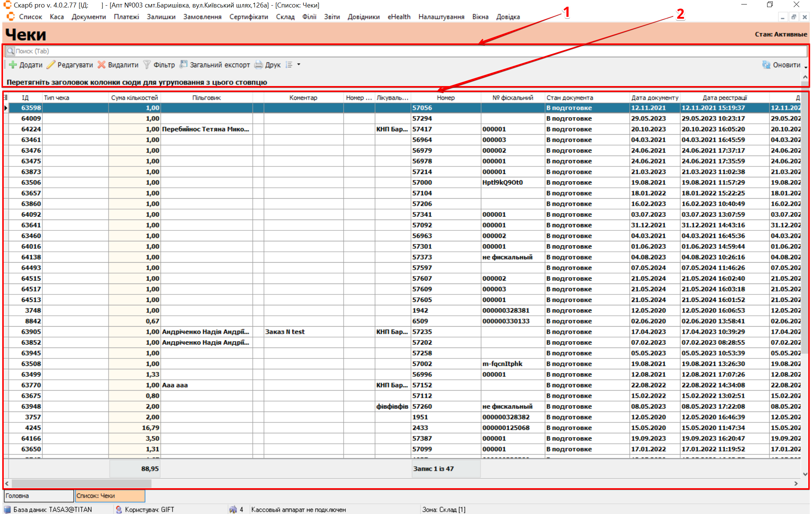This screenshot has width=812, height=514.
Task: Click the red X Видалити icon
Action: 101,65
